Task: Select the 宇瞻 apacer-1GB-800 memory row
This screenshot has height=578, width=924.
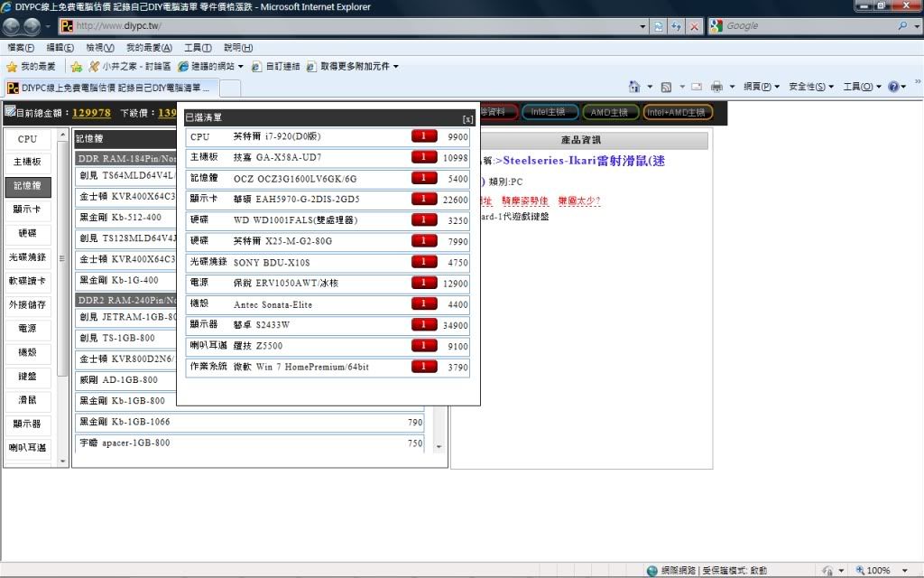Action: pos(250,443)
